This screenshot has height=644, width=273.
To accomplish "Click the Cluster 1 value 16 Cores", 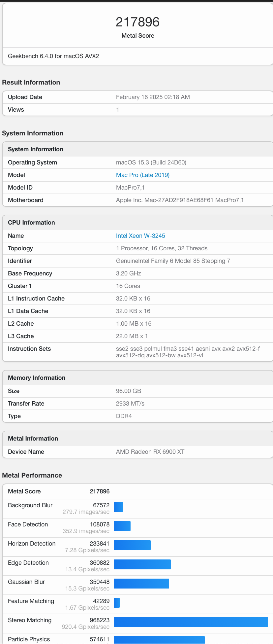I will tap(128, 286).
